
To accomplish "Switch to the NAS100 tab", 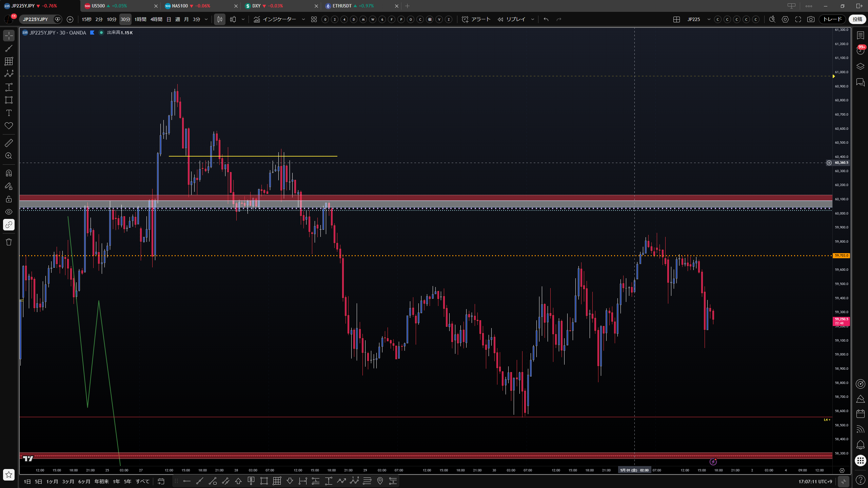I will 200,6.
